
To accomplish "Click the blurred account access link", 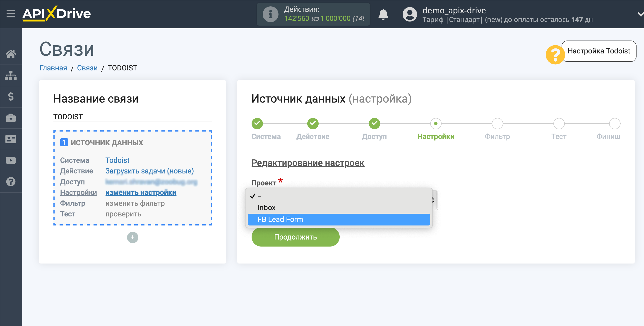I will pos(151,182).
